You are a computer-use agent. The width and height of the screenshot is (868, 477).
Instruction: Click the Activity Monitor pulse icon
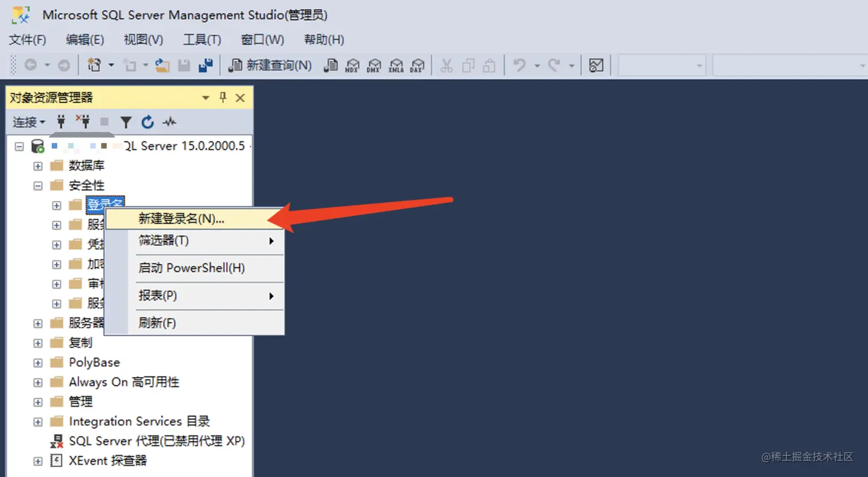click(x=169, y=122)
